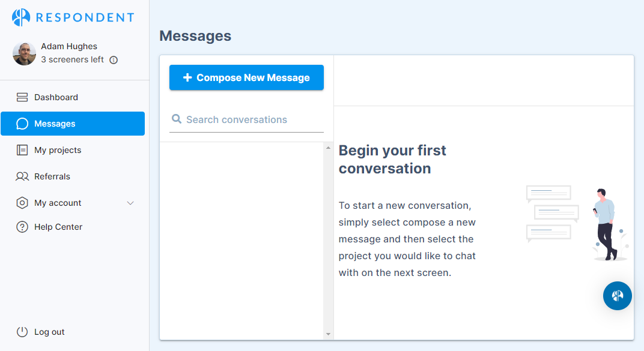
Task: Open the floating Respondent chat widget
Action: [x=617, y=296]
